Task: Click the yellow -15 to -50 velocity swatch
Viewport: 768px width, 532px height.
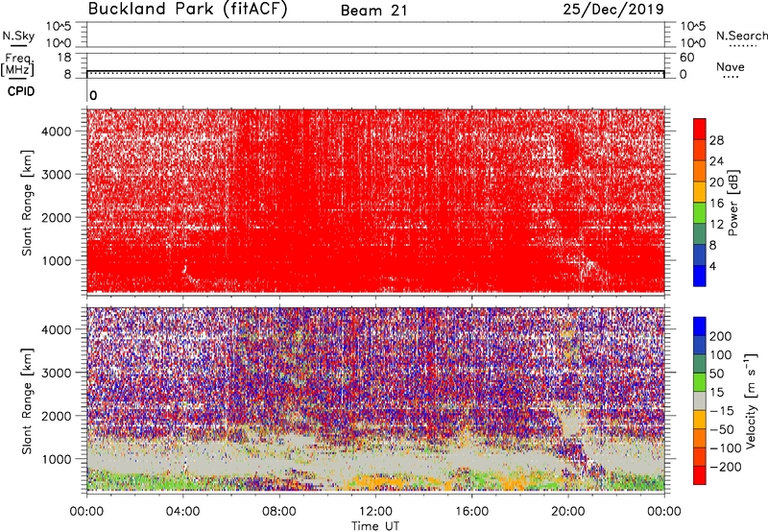Action: point(700,420)
